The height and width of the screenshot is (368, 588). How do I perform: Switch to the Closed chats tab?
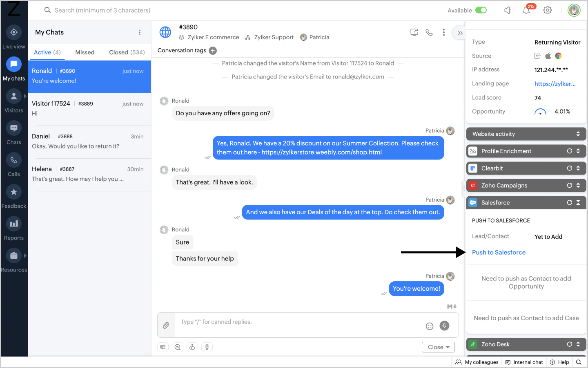pos(127,52)
